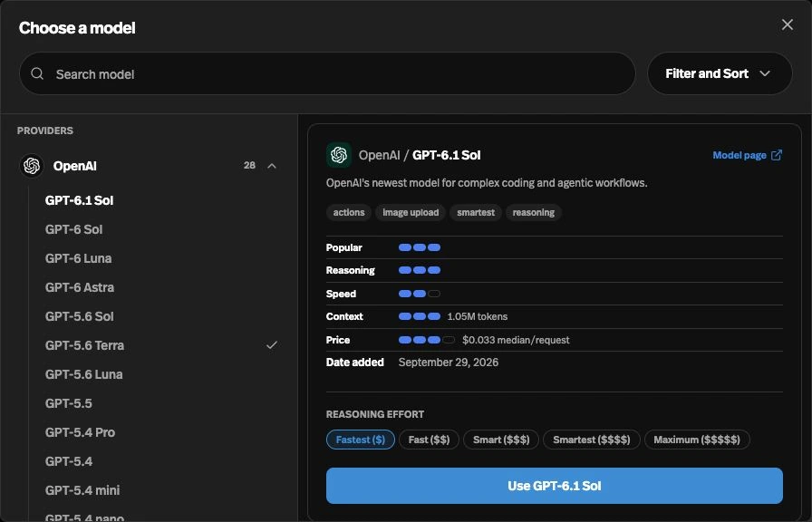Screen dimensions: 812x522
Task: Click the REASONING EFFORT heading
Action: [x=375, y=414]
